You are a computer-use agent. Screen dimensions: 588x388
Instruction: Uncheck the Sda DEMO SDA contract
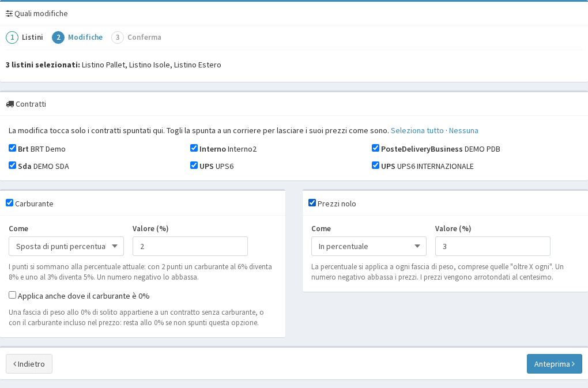coord(12,165)
